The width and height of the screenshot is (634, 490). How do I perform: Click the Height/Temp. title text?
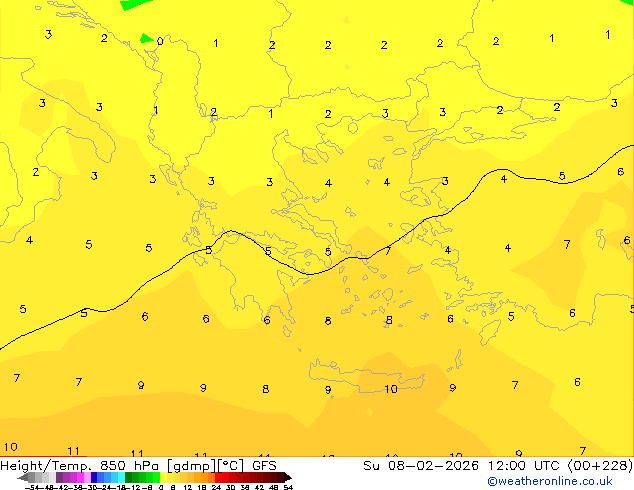47,466
